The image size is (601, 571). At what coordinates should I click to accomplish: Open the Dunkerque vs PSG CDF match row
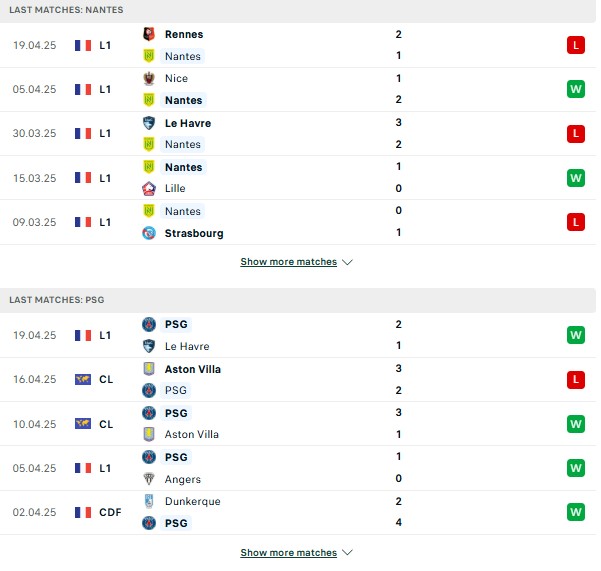[298, 512]
